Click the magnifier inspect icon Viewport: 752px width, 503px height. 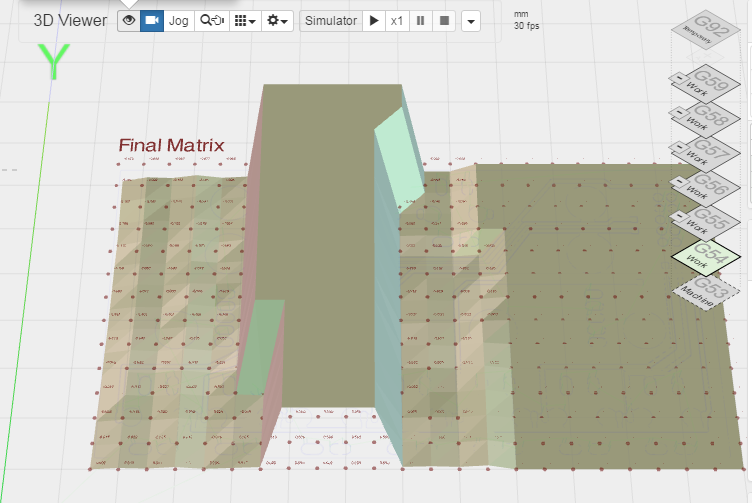pyautogui.click(x=212, y=21)
